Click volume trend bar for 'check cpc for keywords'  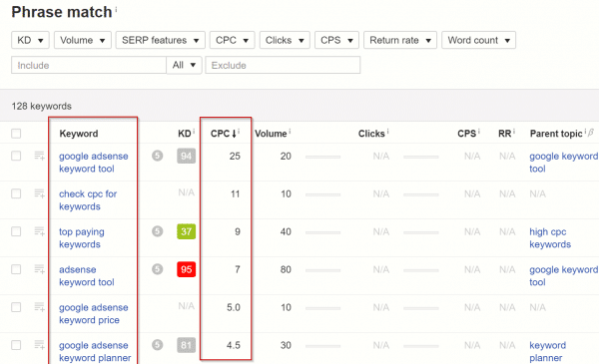click(x=322, y=194)
